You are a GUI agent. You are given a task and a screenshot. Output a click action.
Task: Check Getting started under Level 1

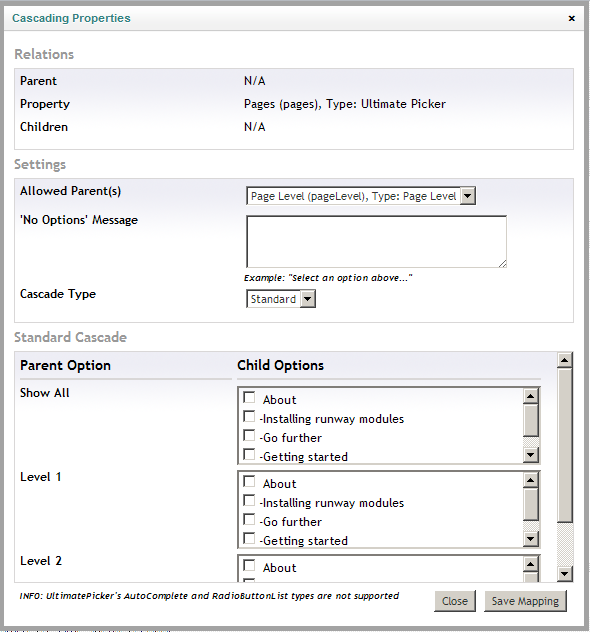[249, 538]
